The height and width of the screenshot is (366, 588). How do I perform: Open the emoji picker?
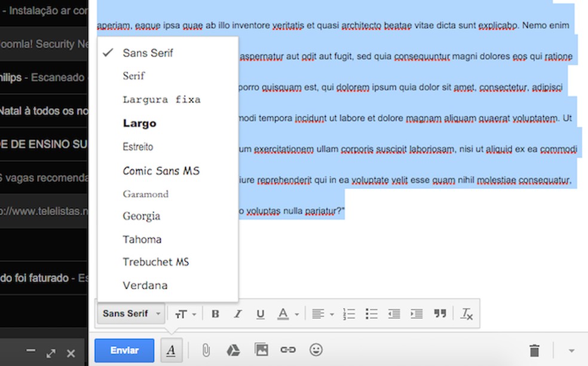[x=316, y=350]
